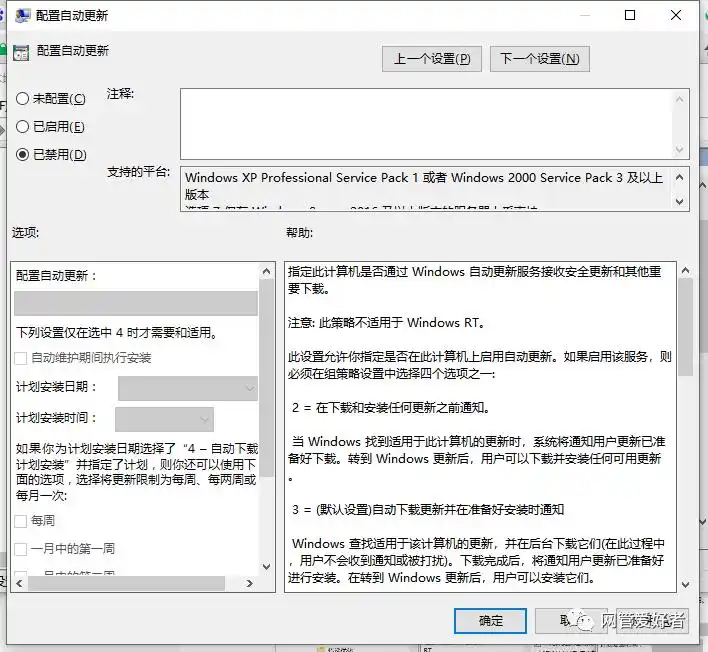
Task: Click the title bar policy window icon
Action: tap(23, 16)
